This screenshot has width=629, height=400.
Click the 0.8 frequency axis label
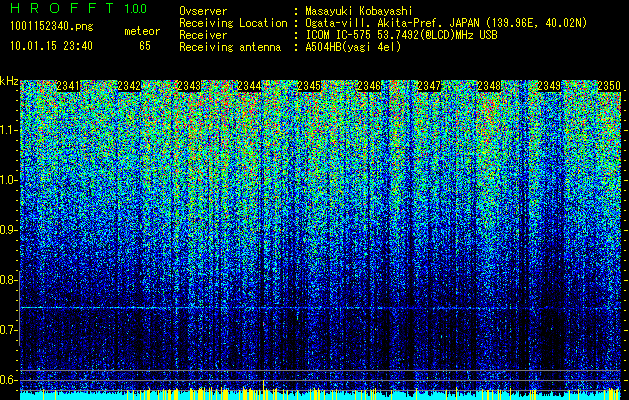click(x=7, y=280)
